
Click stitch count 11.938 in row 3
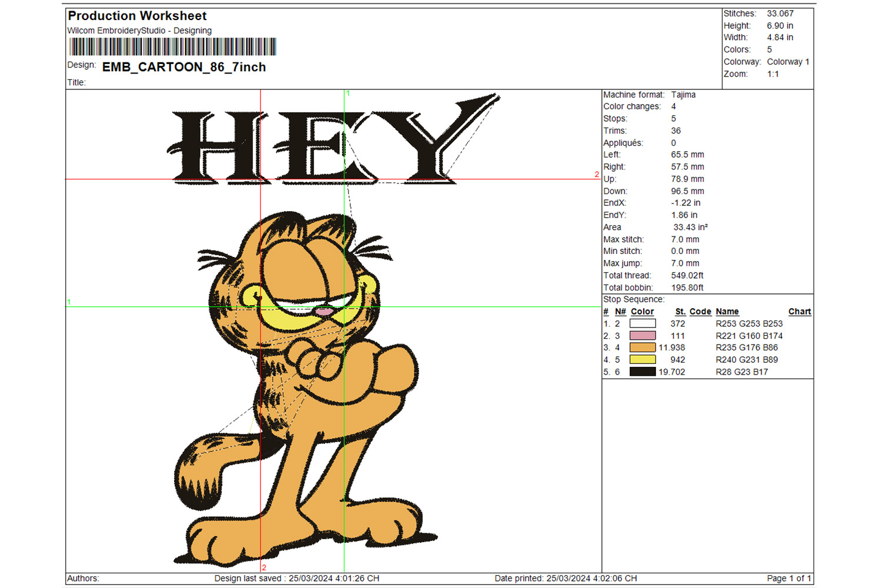click(x=671, y=348)
